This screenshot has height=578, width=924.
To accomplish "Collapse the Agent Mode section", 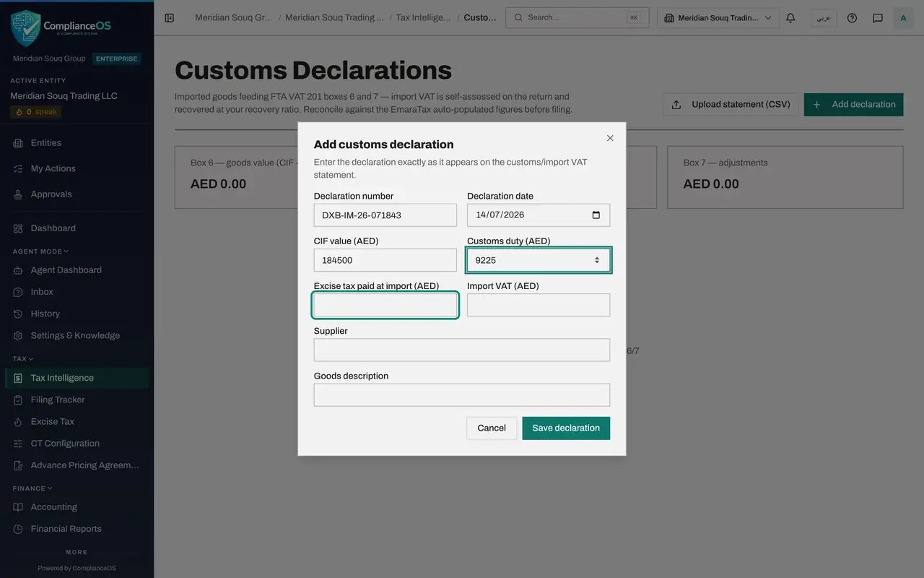I will [40, 251].
